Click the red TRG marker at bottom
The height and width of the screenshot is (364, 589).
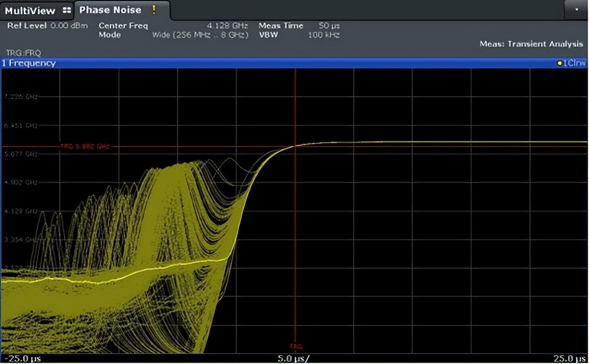(x=295, y=346)
